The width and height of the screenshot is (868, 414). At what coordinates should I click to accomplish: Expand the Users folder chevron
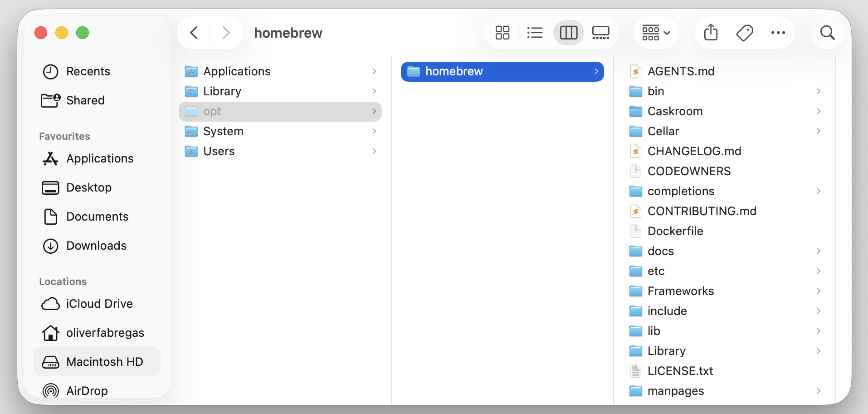click(x=374, y=151)
